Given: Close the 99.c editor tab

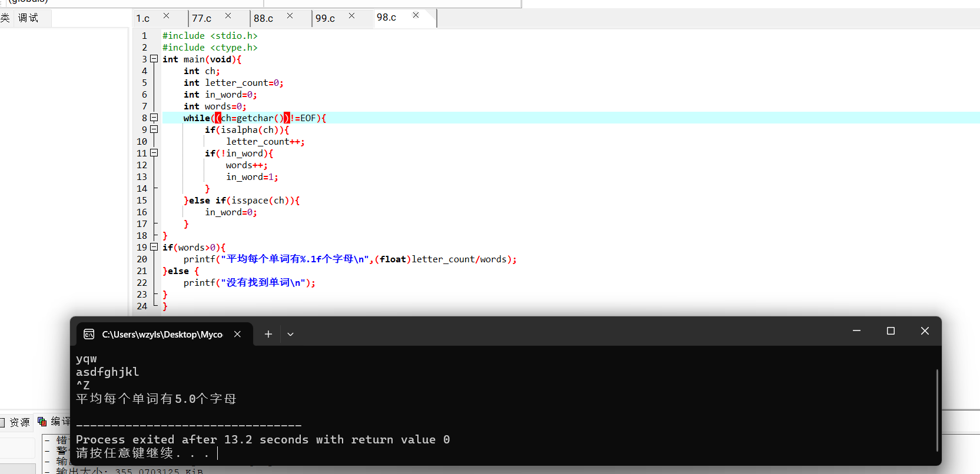Looking at the screenshot, I should [351, 16].
